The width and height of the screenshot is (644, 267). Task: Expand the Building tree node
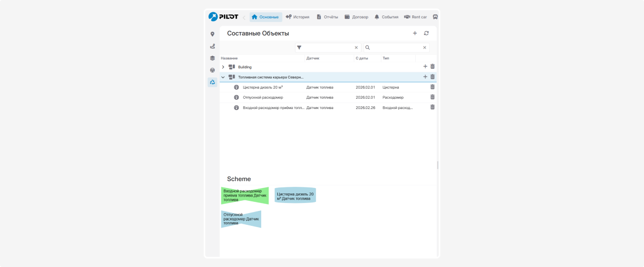[x=223, y=67]
